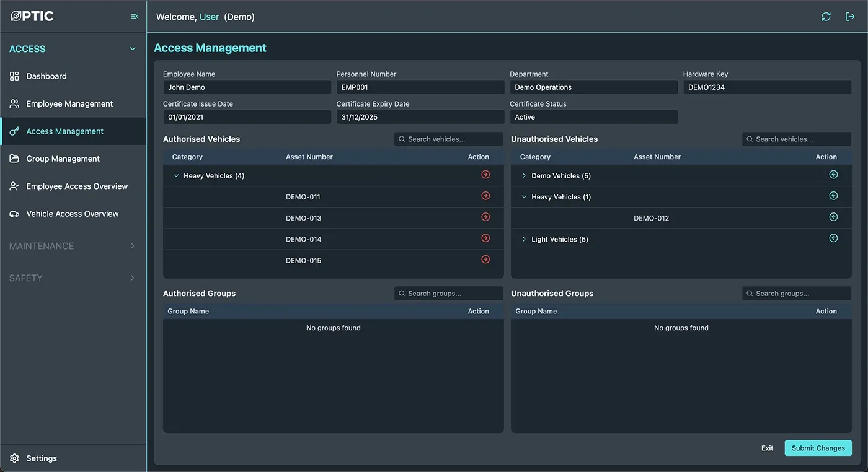The height and width of the screenshot is (472, 868).
Task: Click the DEMO-011 asset number text
Action: 303,197
